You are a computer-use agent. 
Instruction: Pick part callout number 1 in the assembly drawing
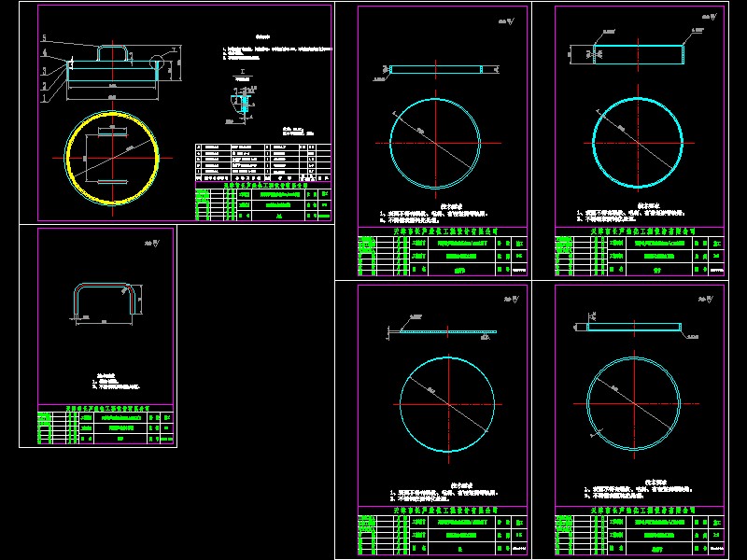coord(44,98)
